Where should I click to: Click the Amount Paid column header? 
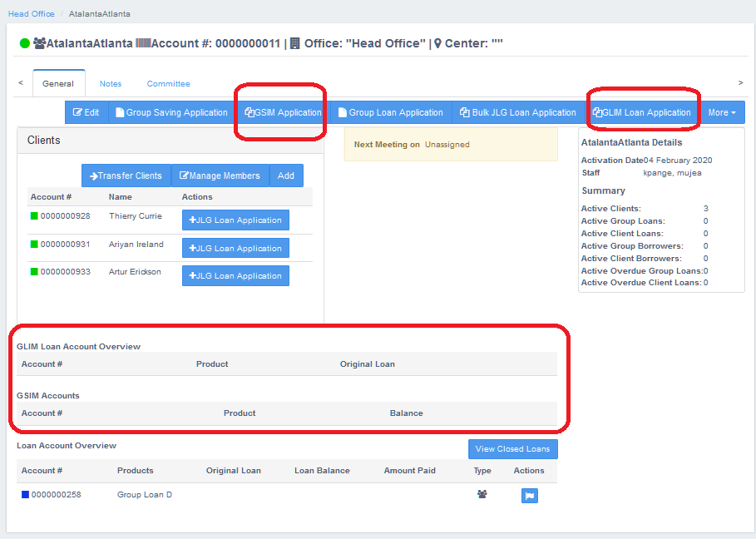tap(410, 471)
